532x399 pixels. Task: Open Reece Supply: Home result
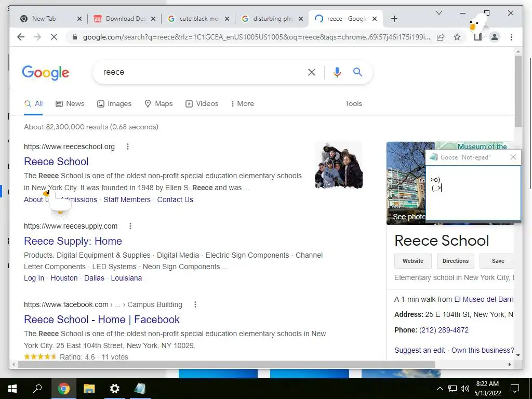(x=73, y=241)
